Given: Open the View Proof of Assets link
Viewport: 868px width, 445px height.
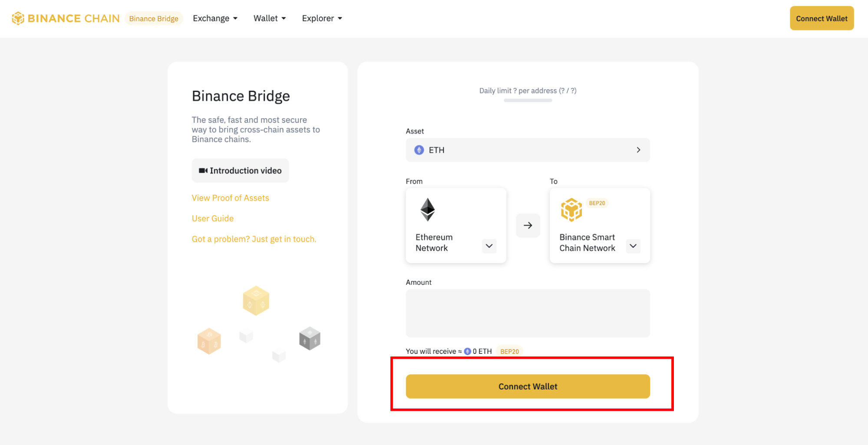Looking at the screenshot, I should tap(230, 198).
